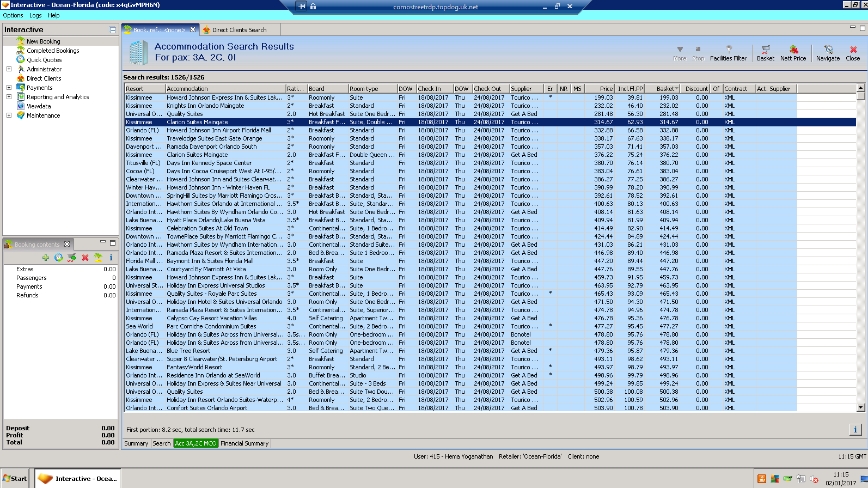Open Quick Quotes in the sidebar
The height and width of the screenshot is (488, 868).
[x=44, y=60]
